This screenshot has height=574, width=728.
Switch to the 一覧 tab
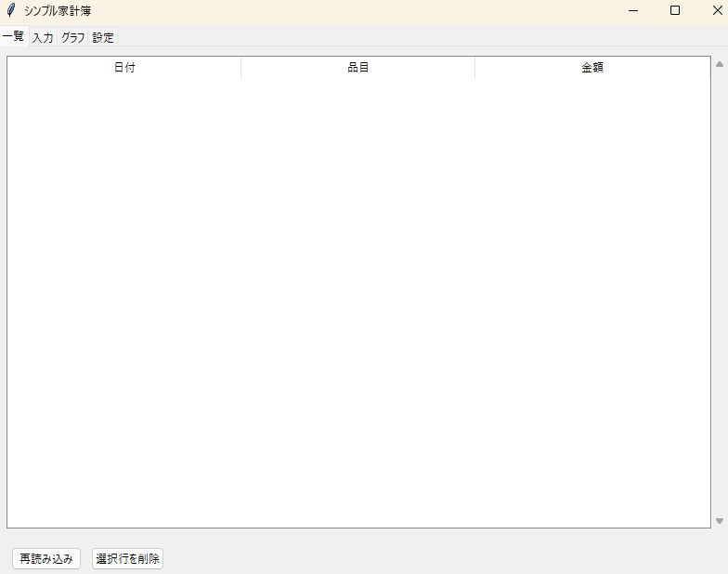point(14,35)
